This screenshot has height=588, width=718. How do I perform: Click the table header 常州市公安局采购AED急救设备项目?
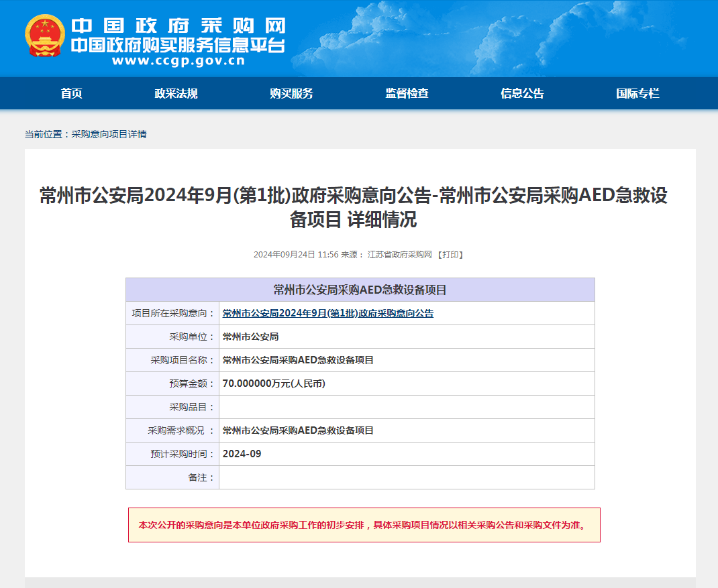pos(360,290)
